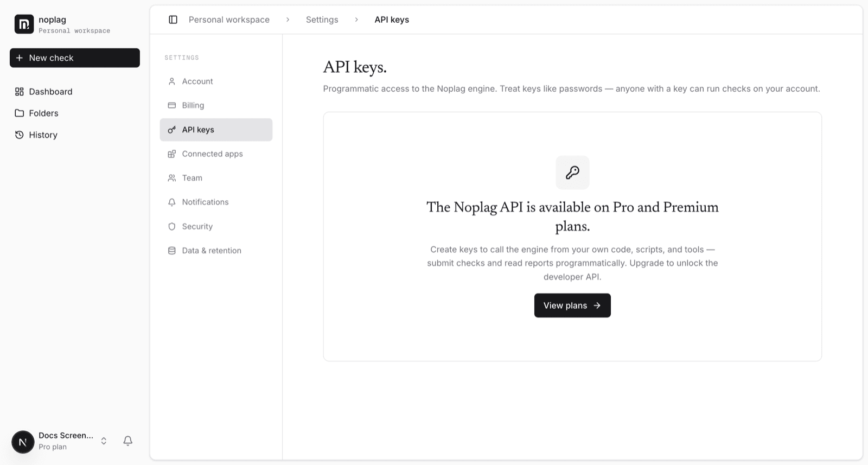The image size is (868, 465).
Task: Click the Billing card icon
Action: click(x=172, y=105)
